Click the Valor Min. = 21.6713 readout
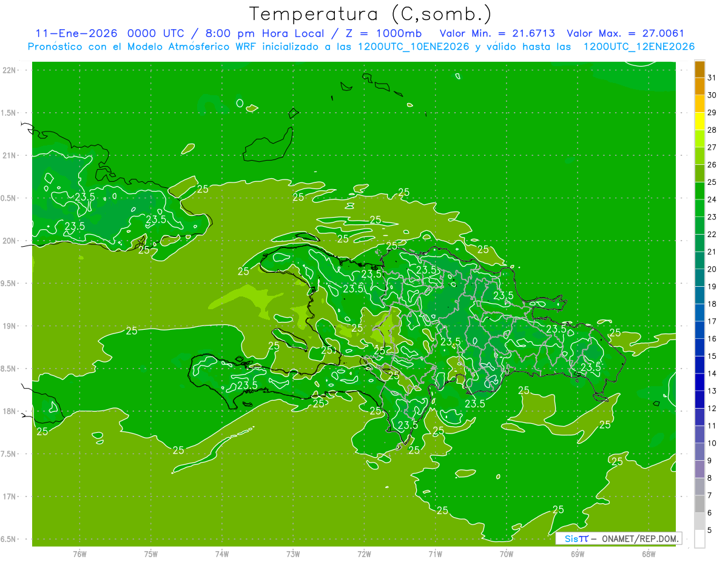Viewport: 728px width, 562px height. [497, 33]
